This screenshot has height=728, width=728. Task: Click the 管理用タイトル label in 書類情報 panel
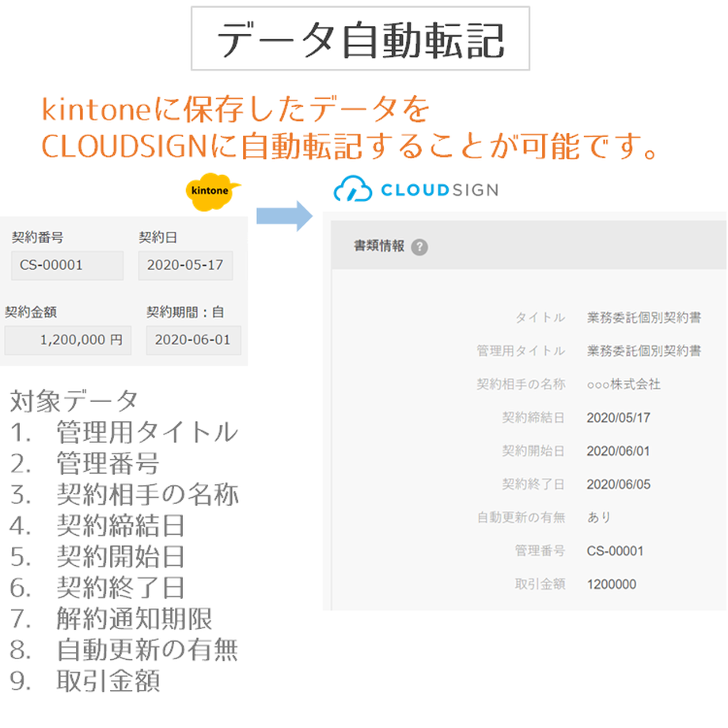click(521, 351)
